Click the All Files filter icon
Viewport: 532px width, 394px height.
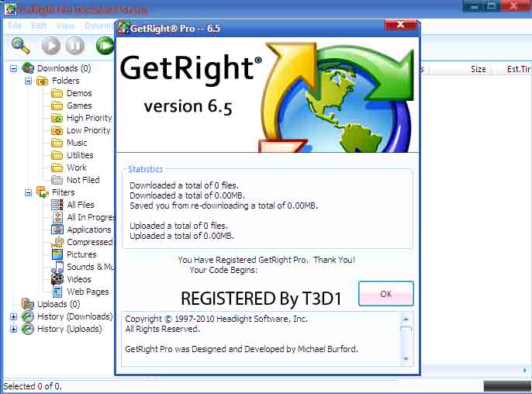pyautogui.click(x=57, y=205)
